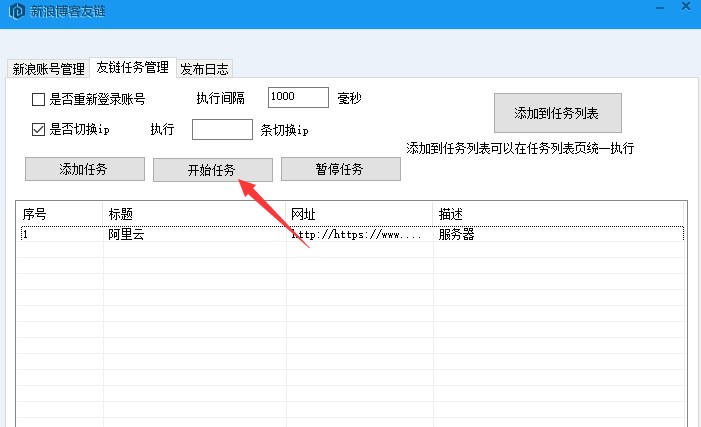Start tasks with the 开始任务 button
Viewport: 701px width, 427px height.
click(x=212, y=170)
